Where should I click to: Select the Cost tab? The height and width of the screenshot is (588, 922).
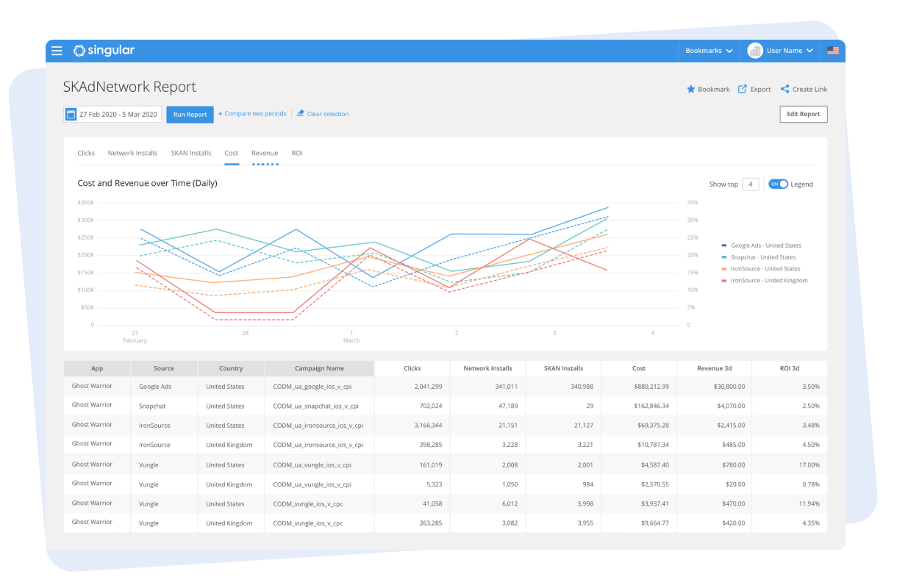(x=232, y=153)
